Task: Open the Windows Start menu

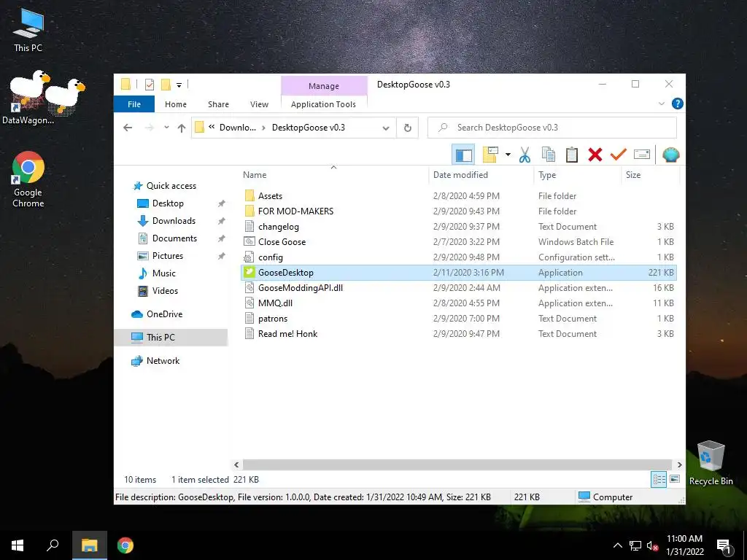Action: click(x=18, y=545)
